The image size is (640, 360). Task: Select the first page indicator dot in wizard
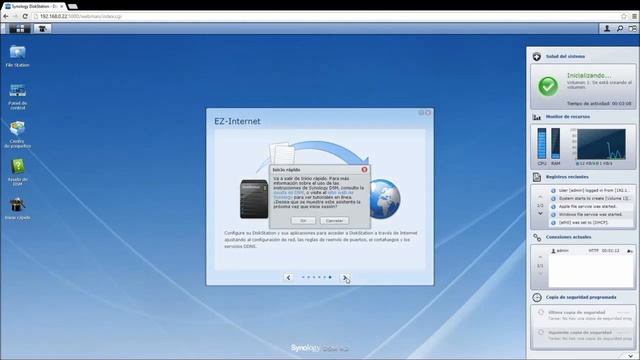(x=303, y=277)
